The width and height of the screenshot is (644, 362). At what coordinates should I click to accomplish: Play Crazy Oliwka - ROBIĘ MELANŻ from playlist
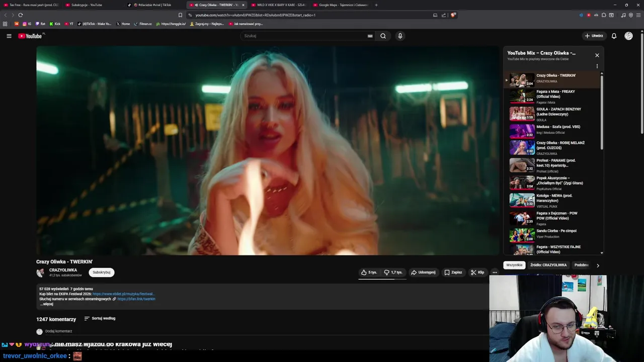click(x=552, y=148)
